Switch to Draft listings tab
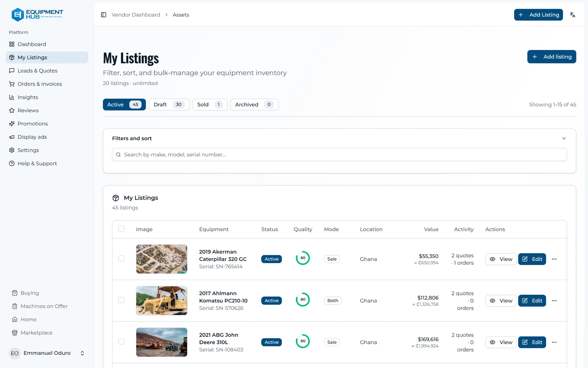This screenshot has width=588, height=368. [169, 105]
